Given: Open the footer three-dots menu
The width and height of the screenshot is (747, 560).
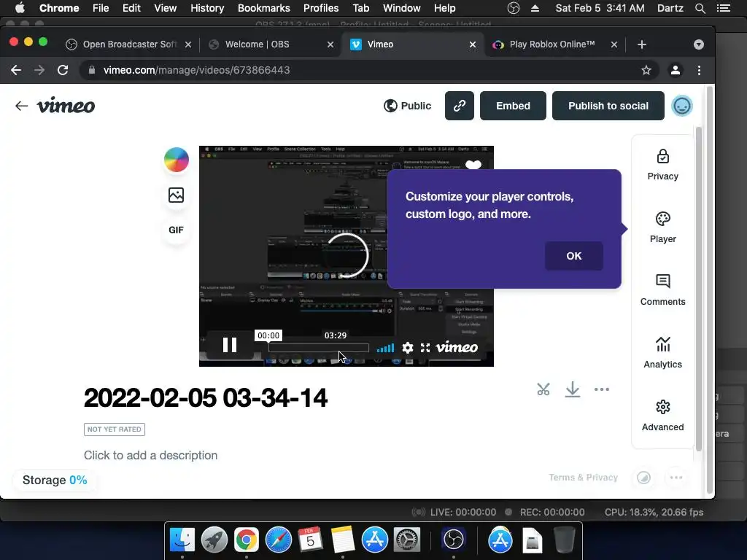Looking at the screenshot, I should pos(676,477).
